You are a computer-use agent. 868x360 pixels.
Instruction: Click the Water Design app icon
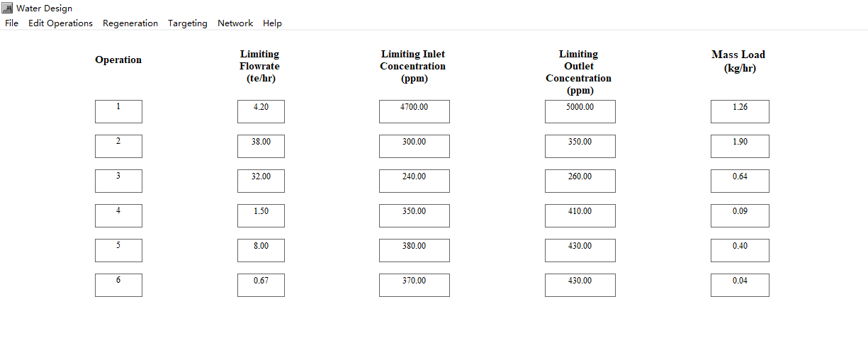8,9
